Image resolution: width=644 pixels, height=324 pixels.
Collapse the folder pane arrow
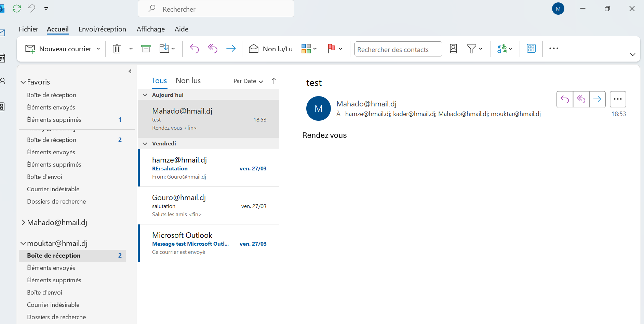[x=130, y=72]
